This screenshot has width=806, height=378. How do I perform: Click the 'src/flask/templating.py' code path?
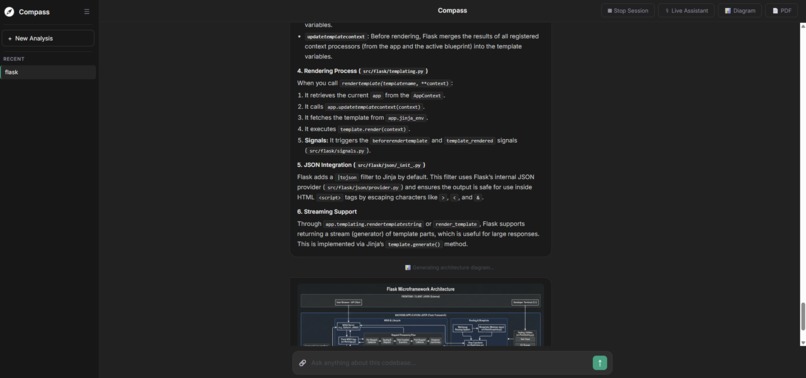tap(392, 71)
